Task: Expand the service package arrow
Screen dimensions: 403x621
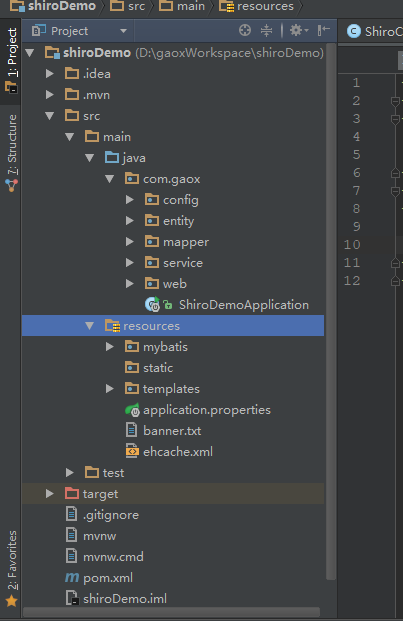Action: pyautogui.click(x=129, y=263)
